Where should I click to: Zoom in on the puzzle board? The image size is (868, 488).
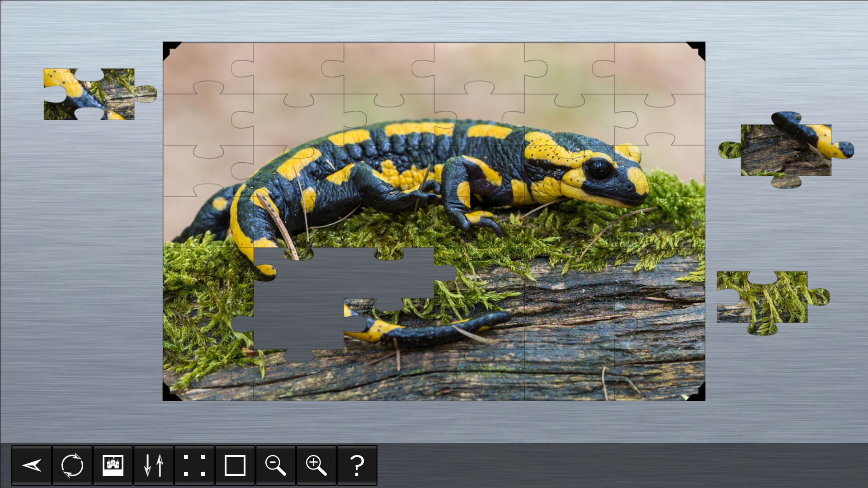(316, 465)
